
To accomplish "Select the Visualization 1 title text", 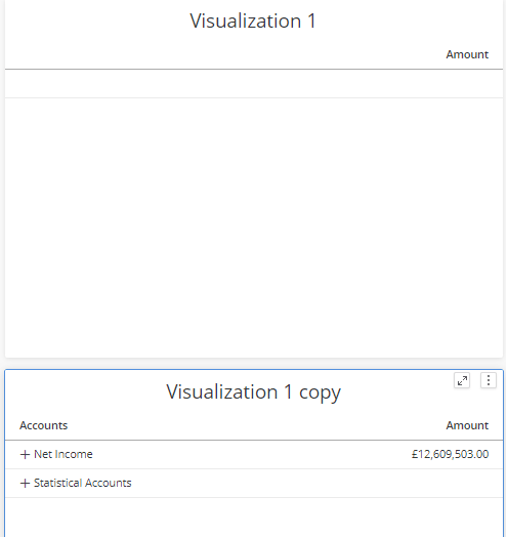I will coord(253,21).
